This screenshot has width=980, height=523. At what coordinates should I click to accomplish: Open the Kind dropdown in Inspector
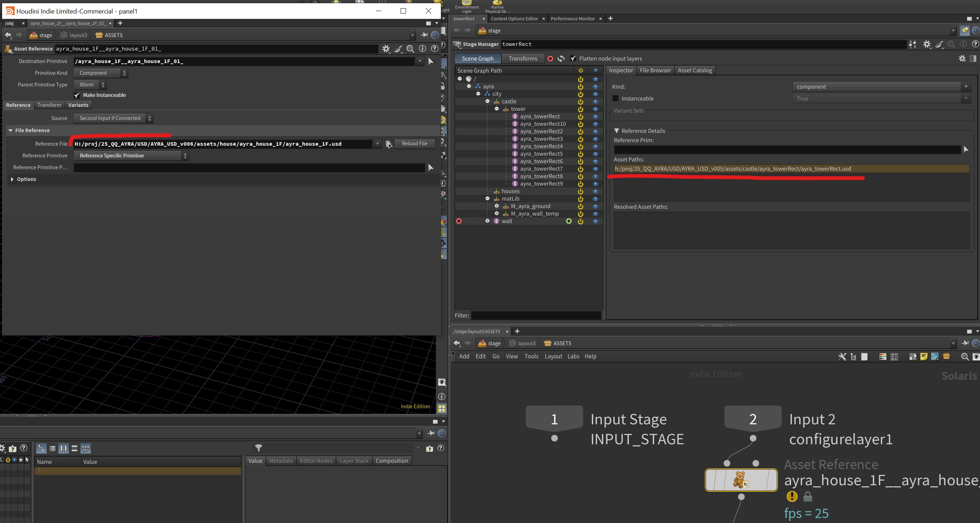tap(881, 87)
